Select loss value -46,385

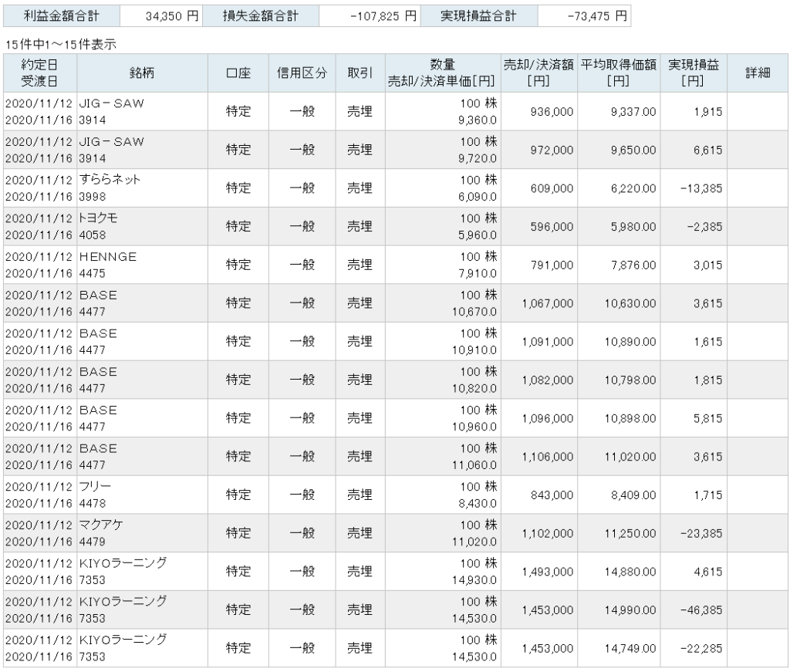[x=701, y=610]
